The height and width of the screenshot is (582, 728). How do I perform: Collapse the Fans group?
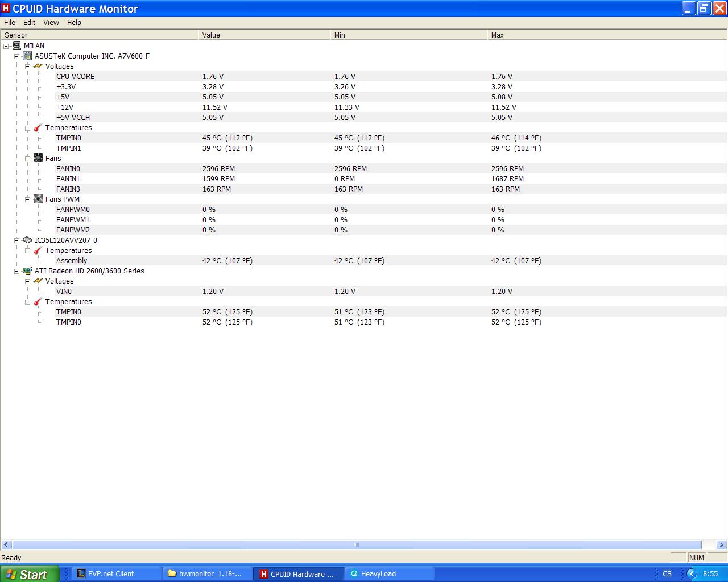point(28,158)
